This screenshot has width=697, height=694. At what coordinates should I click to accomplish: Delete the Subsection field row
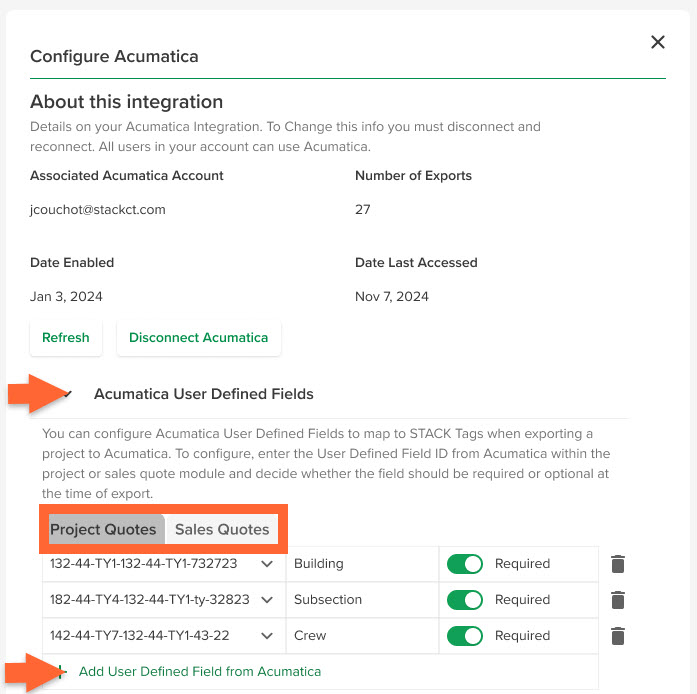tap(617, 600)
